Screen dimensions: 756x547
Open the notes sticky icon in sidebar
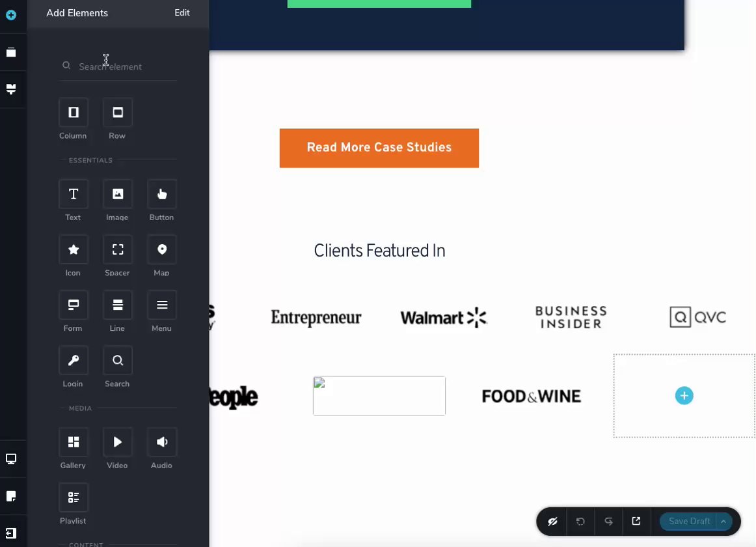(11, 496)
